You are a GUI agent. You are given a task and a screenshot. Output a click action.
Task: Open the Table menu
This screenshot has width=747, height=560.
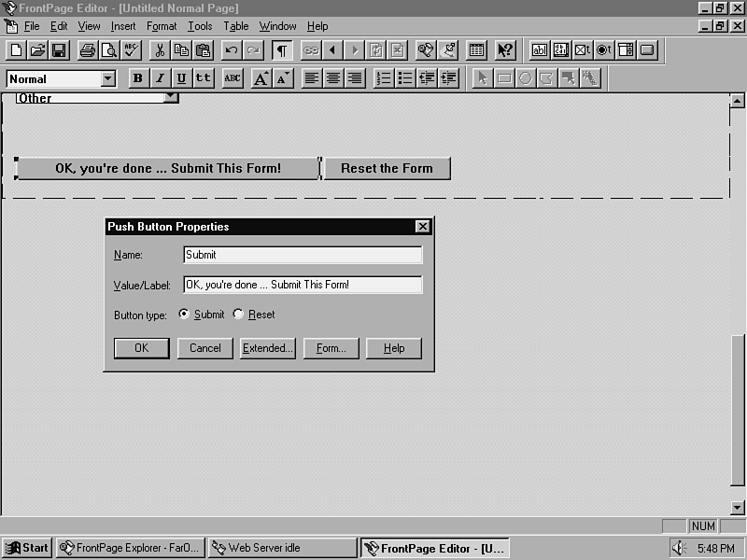click(x=235, y=26)
